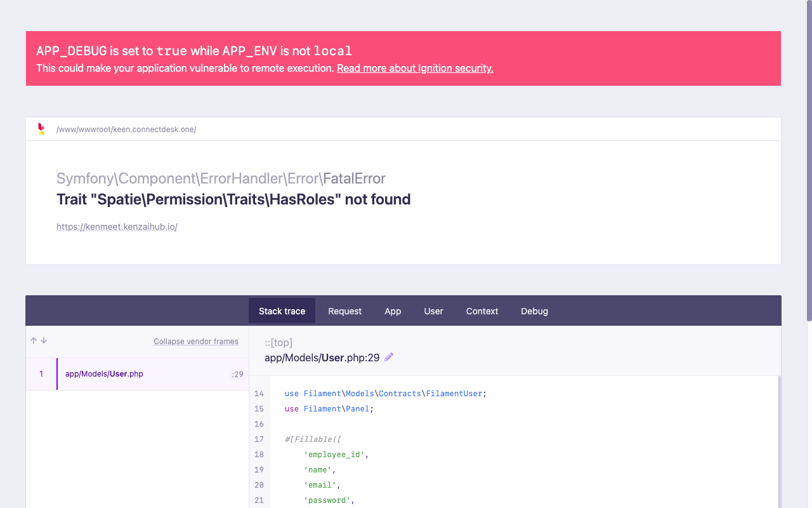Click the app/Models/User.php:29 file heading
Image resolution: width=812 pixels, height=508 pixels.
(322, 358)
